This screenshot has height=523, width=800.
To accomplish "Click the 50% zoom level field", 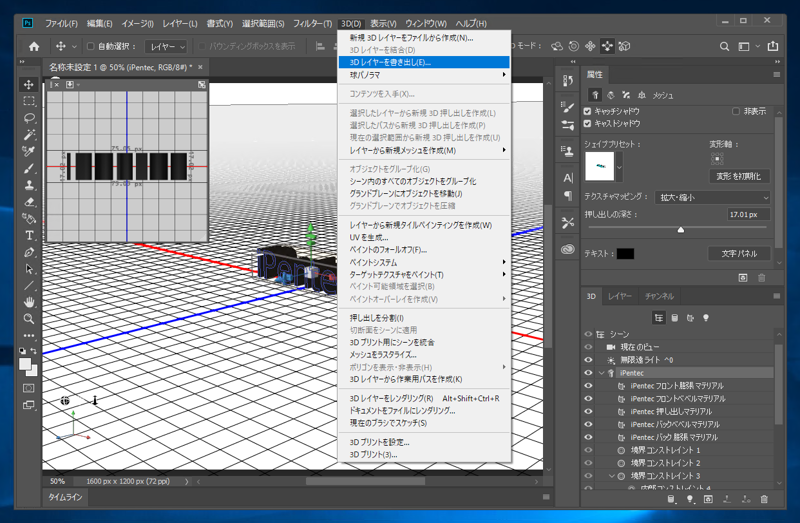I will [58, 481].
